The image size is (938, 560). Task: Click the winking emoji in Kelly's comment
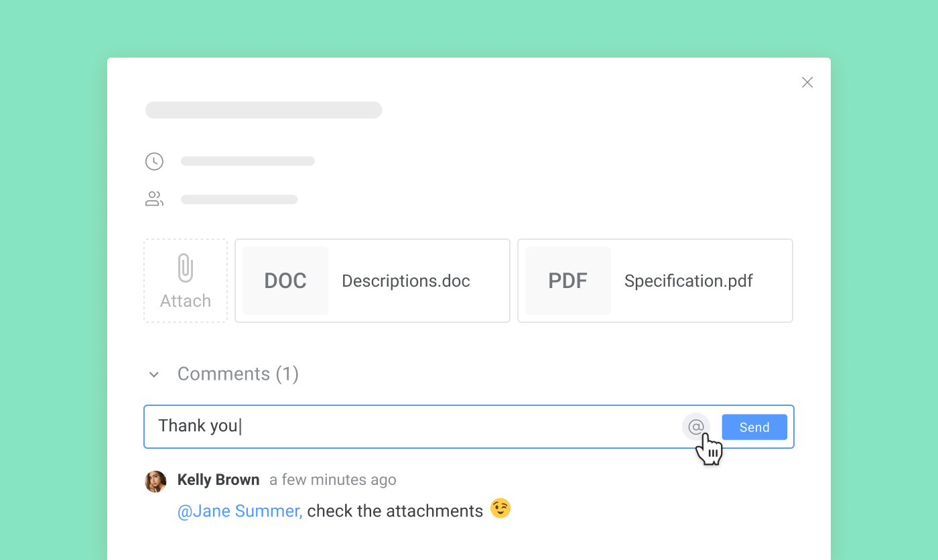point(500,509)
